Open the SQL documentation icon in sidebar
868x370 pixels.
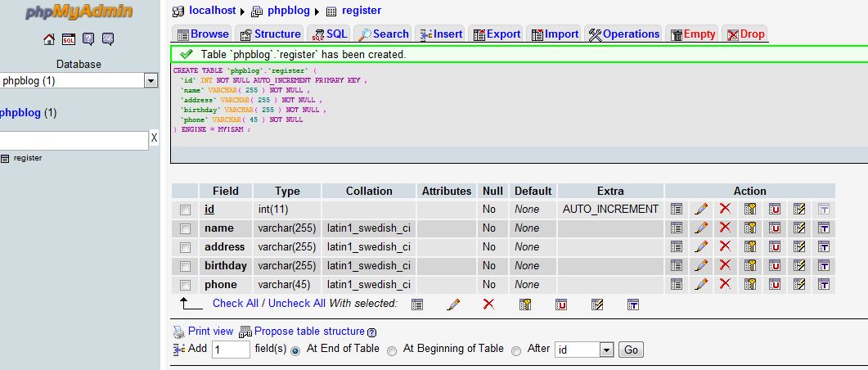click(x=108, y=38)
